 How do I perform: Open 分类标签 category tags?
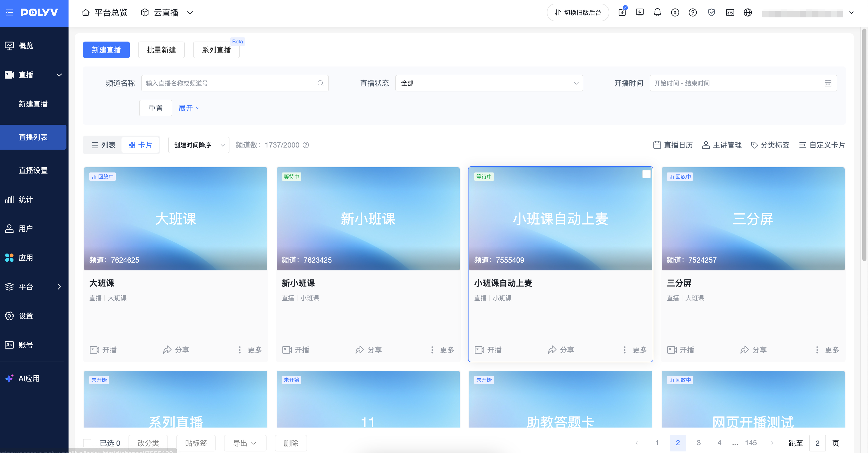click(x=770, y=145)
